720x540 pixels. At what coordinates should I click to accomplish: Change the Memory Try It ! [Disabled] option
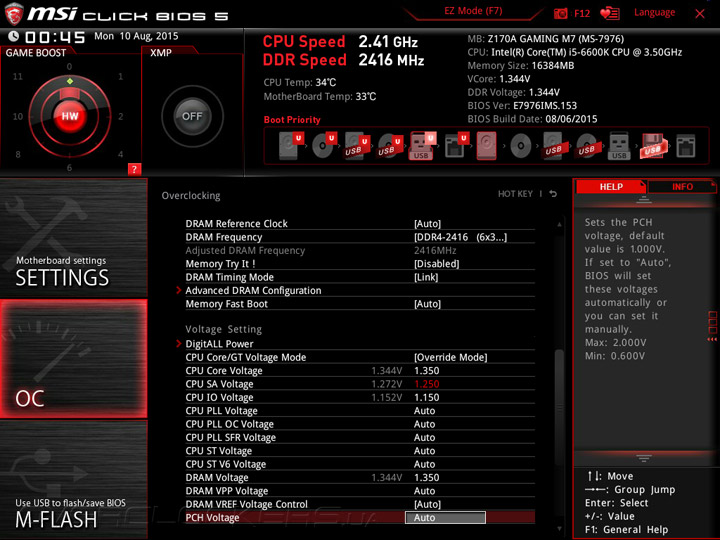click(437, 264)
